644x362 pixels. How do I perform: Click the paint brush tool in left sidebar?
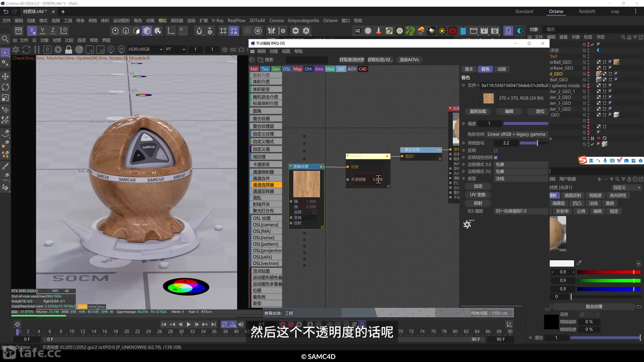click(5, 166)
